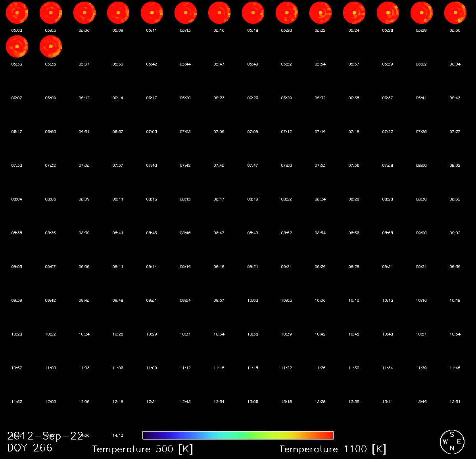The height and width of the screenshot is (459, 476).
Task: Click the 06:47 timestamp label
Action: click(x=17, y=132)
